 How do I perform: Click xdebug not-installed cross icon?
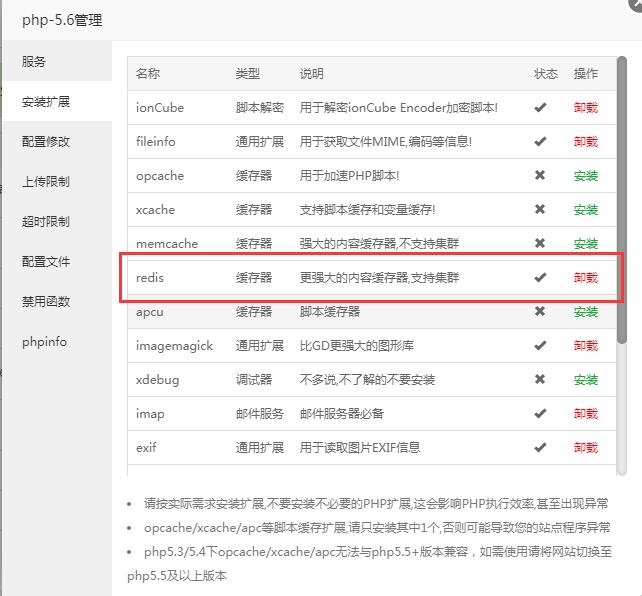click(540, 379)
